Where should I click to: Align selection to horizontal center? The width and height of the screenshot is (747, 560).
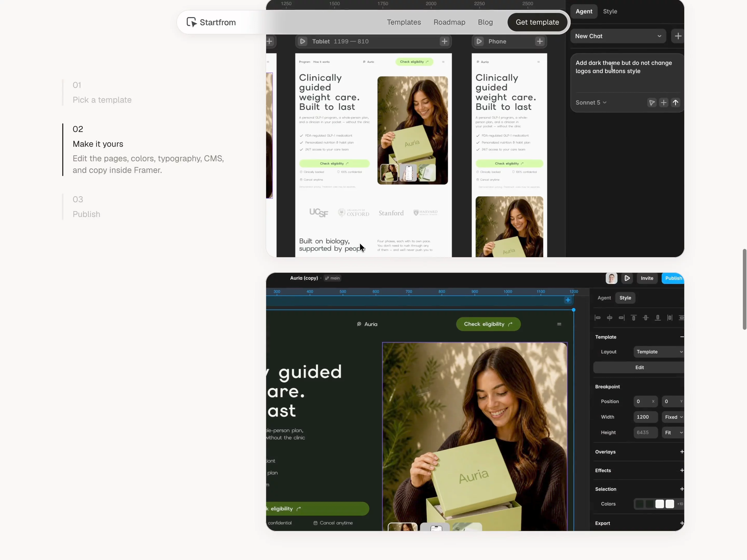click(x=610, y=318)
